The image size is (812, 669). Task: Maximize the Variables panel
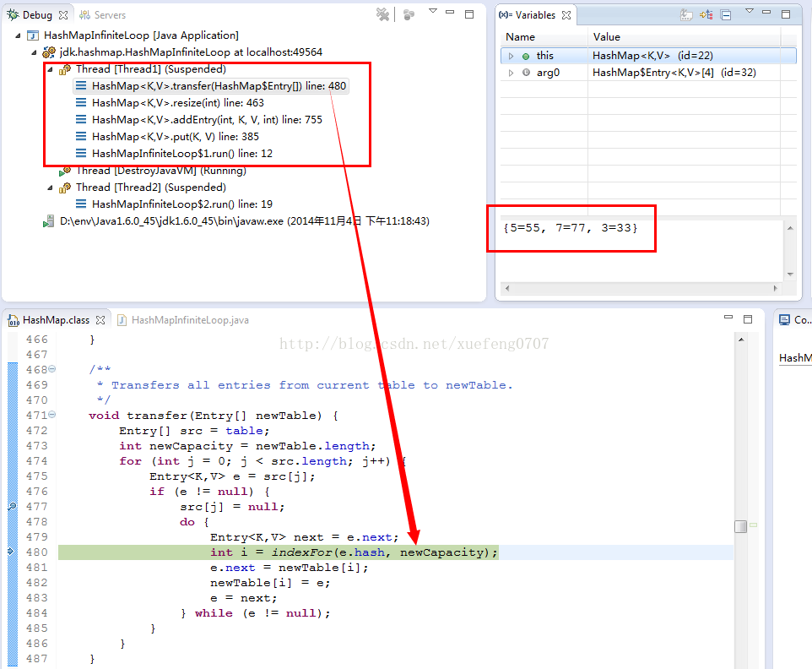(786, 14)
